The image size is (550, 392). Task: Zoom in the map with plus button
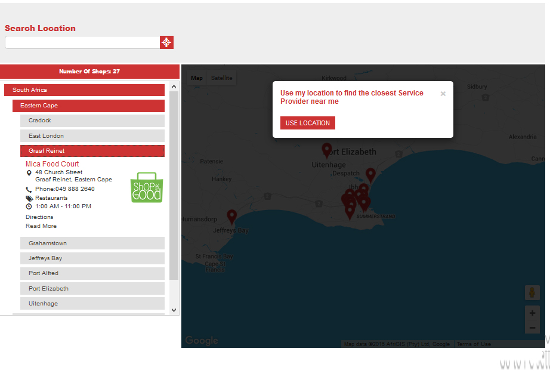pos(532,313)
